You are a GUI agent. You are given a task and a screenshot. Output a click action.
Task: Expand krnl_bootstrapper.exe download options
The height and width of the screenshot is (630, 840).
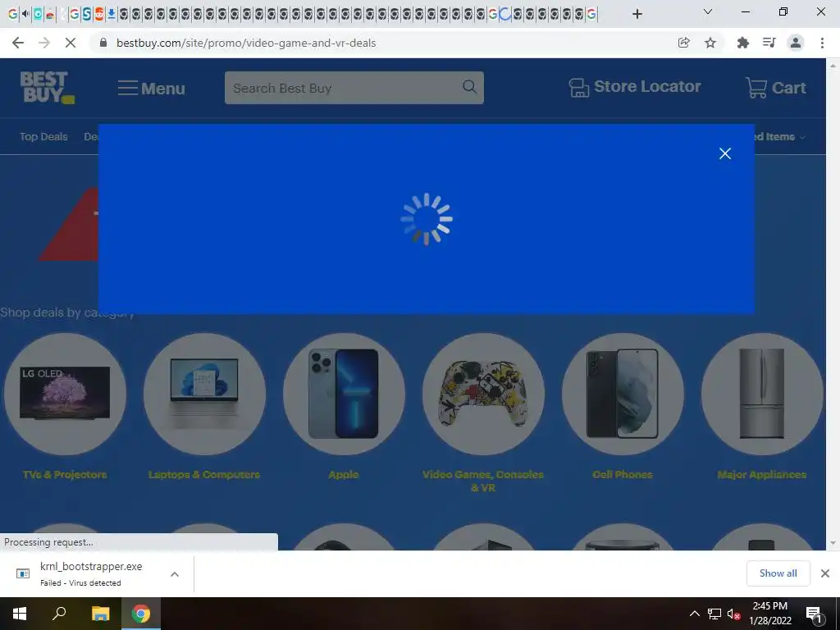click(x=175, y=573)
